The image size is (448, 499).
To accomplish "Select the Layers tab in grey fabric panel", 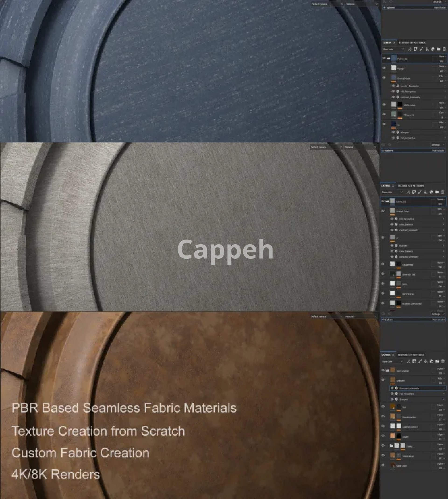I will [x=385, y=186].
